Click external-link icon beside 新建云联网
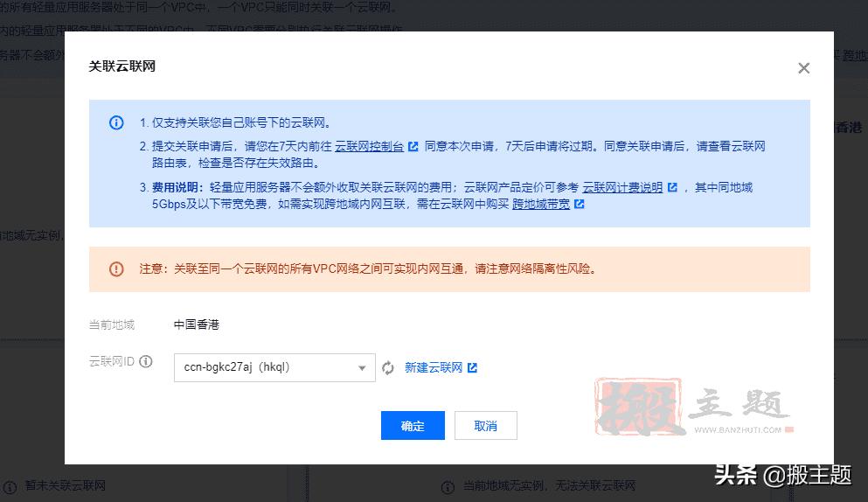The height and width of the screenshot is (502, 868). (472, 367)
